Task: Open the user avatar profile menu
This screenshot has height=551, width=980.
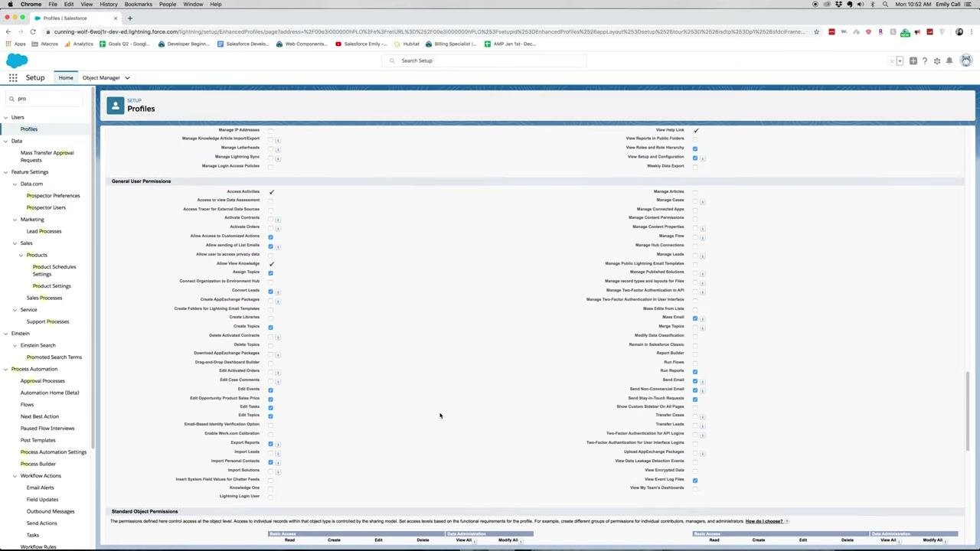Action: click(x=966, y=60)
